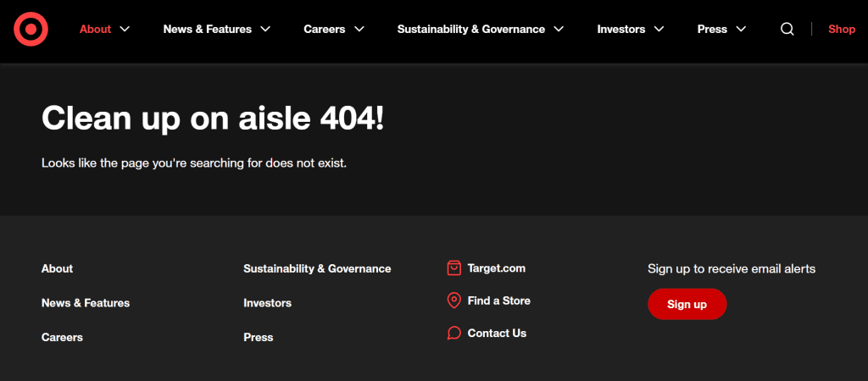
Task: Expand the Press nav chevron
Action: point(741,29)
